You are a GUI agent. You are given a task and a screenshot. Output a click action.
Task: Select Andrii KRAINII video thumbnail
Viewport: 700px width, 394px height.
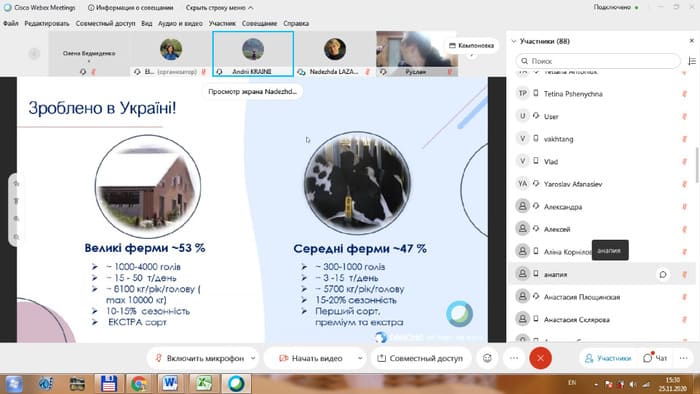[253, 54]
